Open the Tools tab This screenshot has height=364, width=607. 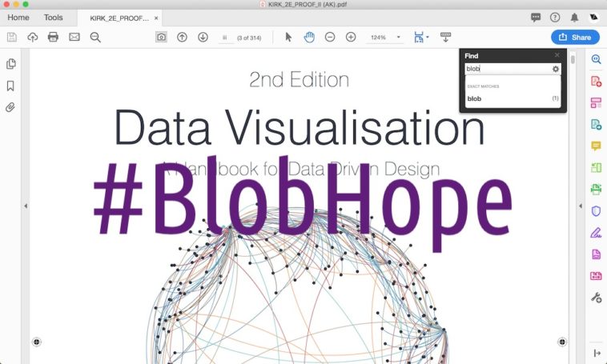(53, 17)
